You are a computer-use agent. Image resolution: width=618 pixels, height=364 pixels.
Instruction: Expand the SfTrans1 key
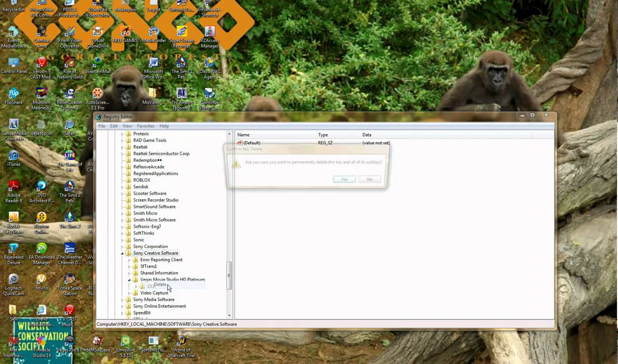point(129,266)
